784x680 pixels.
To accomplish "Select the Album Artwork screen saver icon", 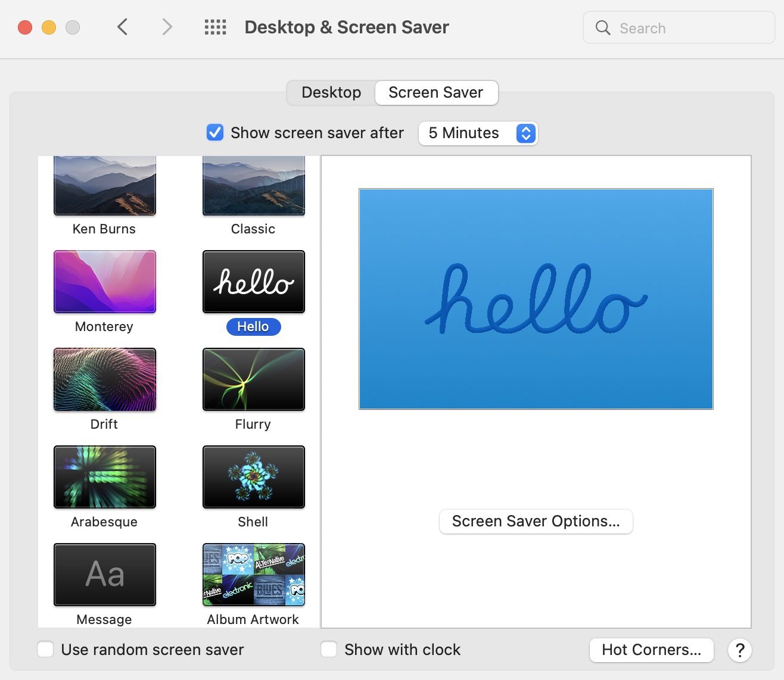I will 254,575.
